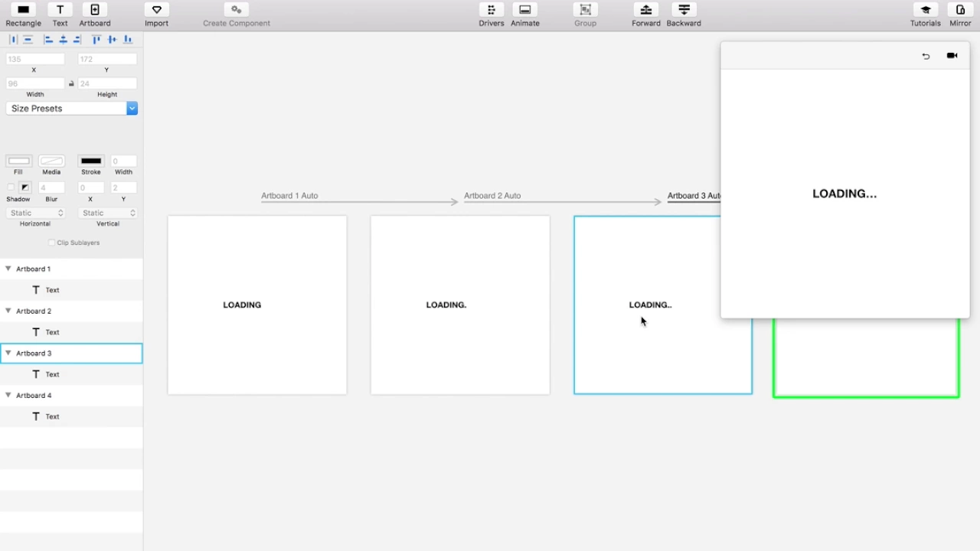Align layers to right edge
The image size is (980, 551).
[77, 40]
